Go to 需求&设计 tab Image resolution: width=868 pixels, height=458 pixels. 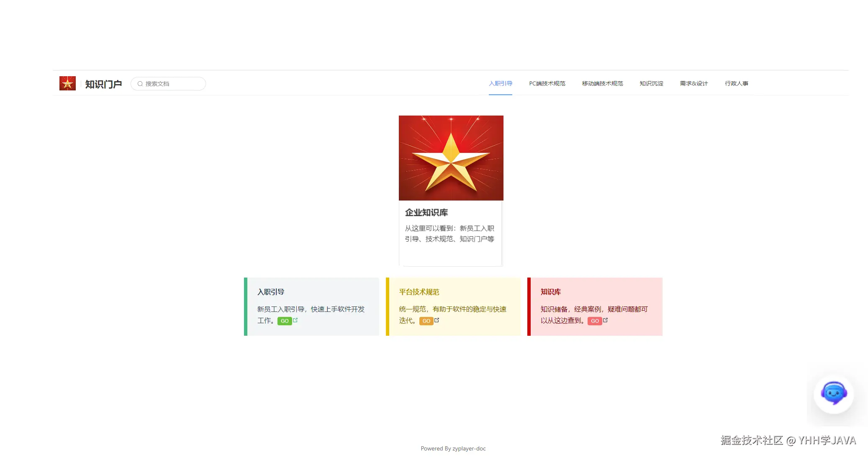694,83
